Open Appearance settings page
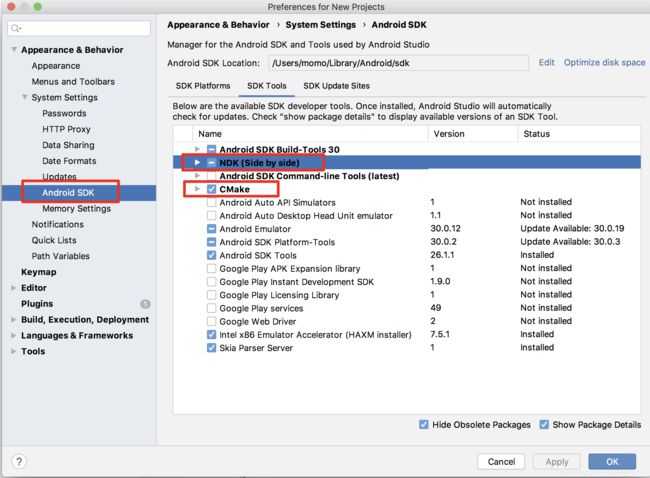 56,66
